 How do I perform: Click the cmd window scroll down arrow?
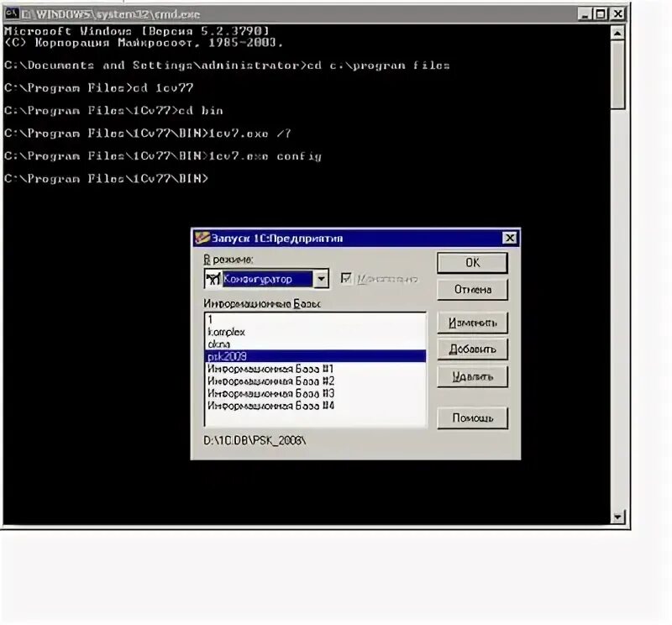pos(617,517)
